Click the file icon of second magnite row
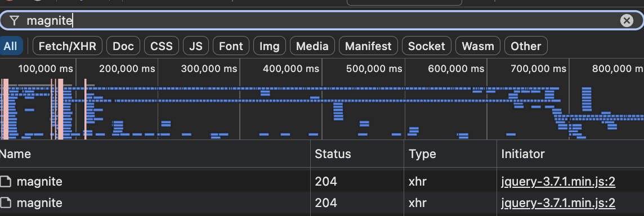Image resolution: width=644 pixels, height=216 pixels. [x=5, y=203]
